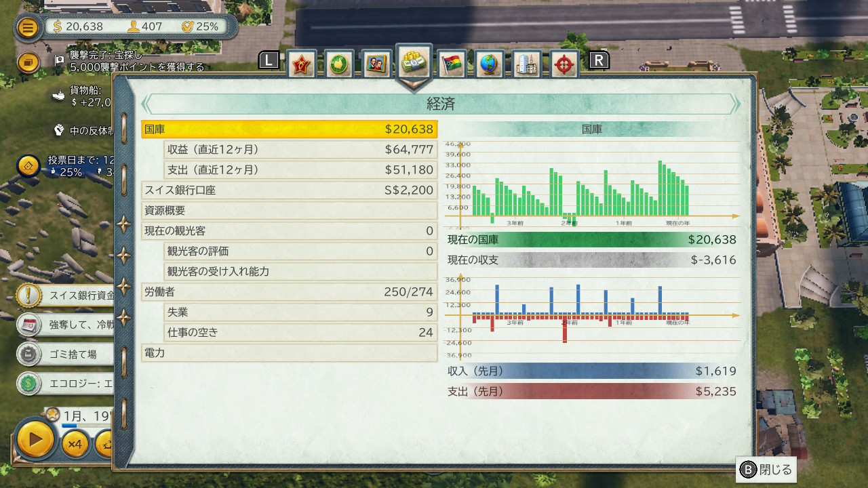Viewport: 868px width, 488px height.
Task: Click the R shoulder button to go to next tab
Action: point(599,60)
